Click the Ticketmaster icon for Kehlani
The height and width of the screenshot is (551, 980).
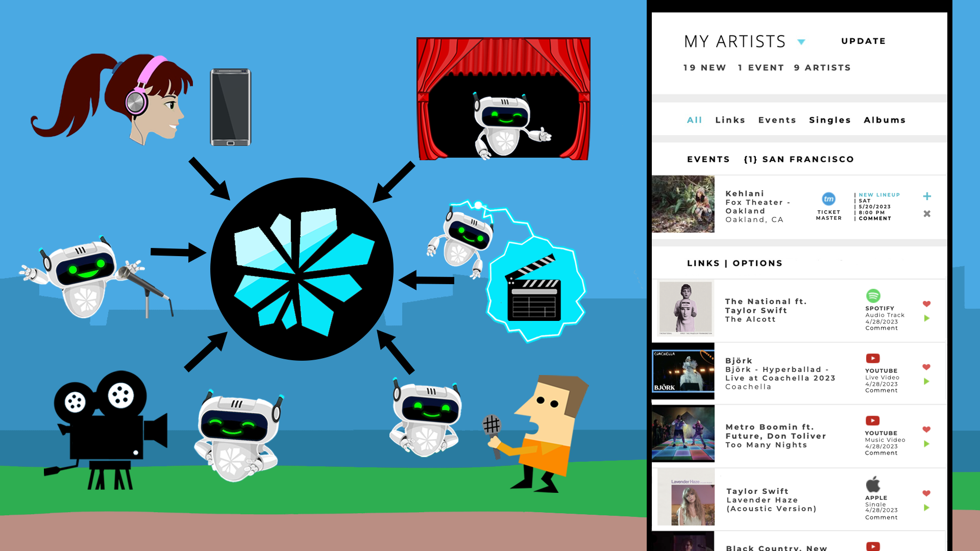[828, 199]
